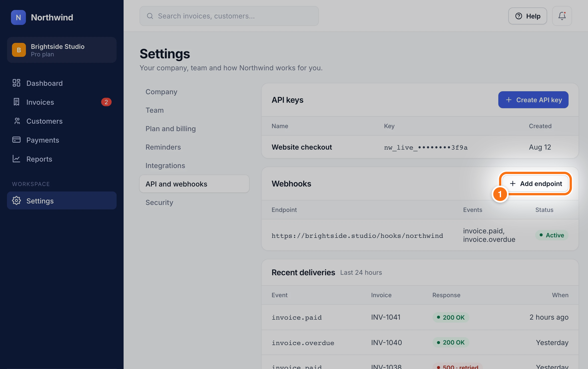This screenshot has height=369, width=588.
Task: Click the brightside.studio webhook endpoint URL
Action: 357,236
